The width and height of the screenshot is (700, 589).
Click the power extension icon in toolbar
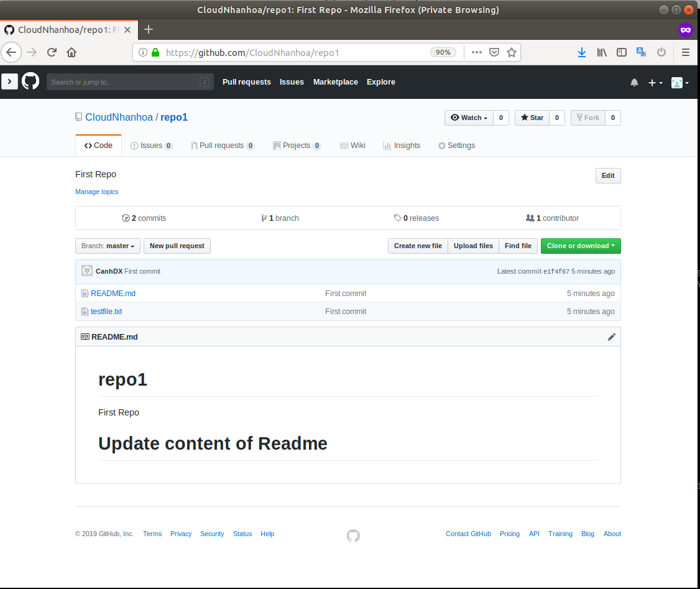click(661, 52)
